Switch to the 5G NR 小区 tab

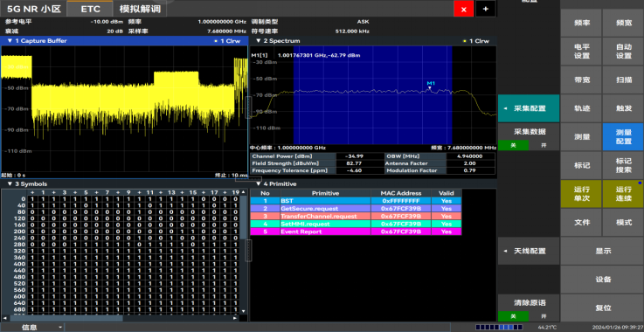pos(34,9)
